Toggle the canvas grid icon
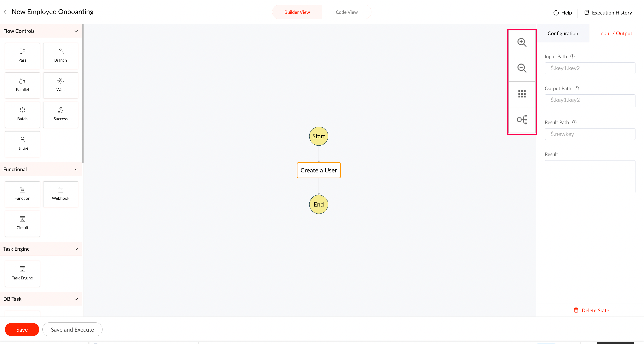 [x=522, y=94]
